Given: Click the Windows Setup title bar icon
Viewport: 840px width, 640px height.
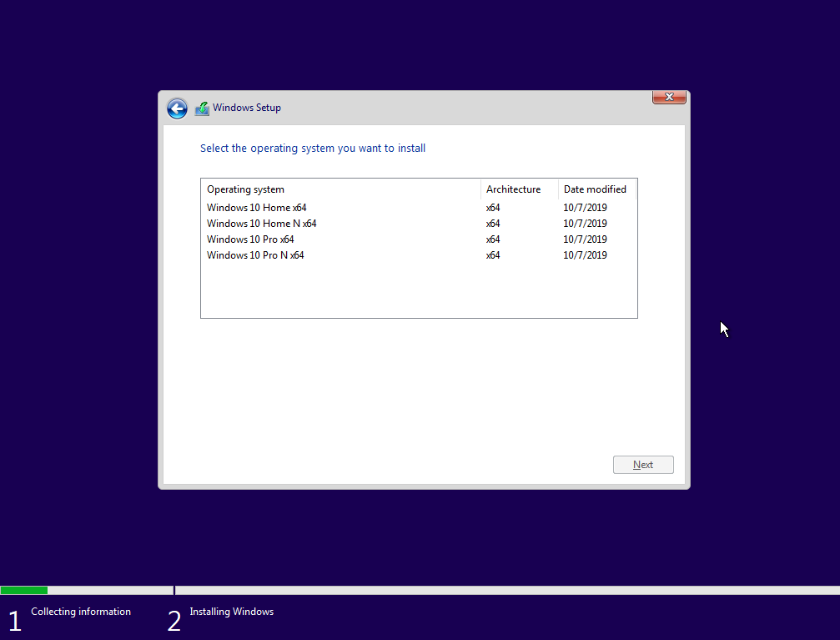Looking at the screenshot, I should [202, 108].
